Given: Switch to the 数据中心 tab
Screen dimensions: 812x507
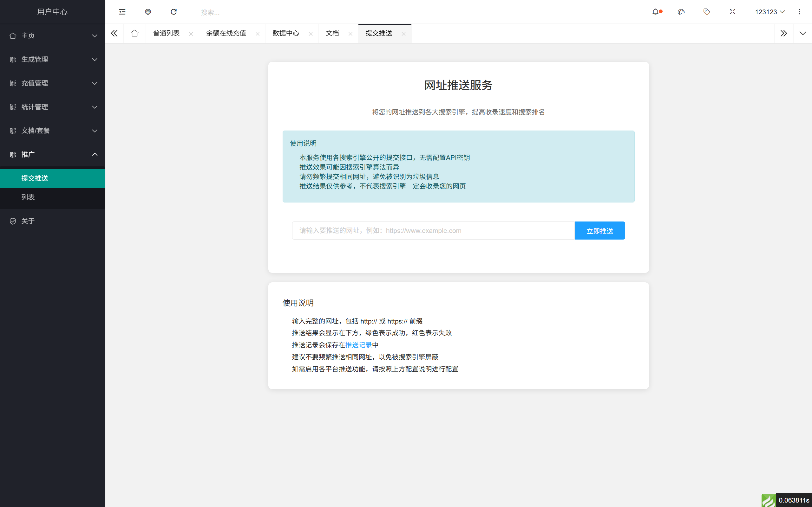Looking at the screenshot, I should 285,33.
